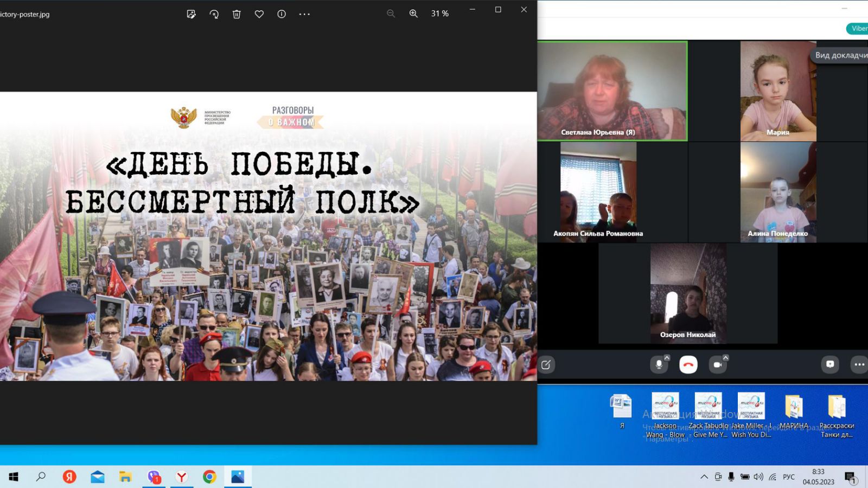Open Yandex Browser from taskbar

click(x=182, y=477)
